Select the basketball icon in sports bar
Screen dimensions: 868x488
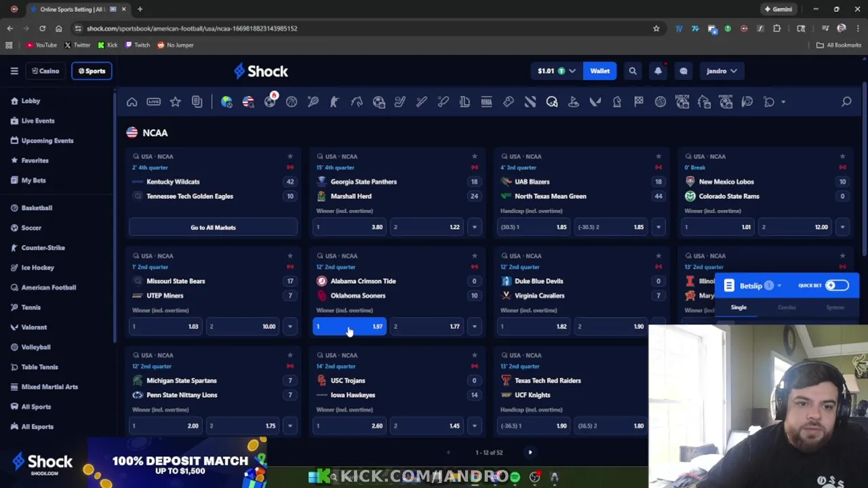coord(292,102)
